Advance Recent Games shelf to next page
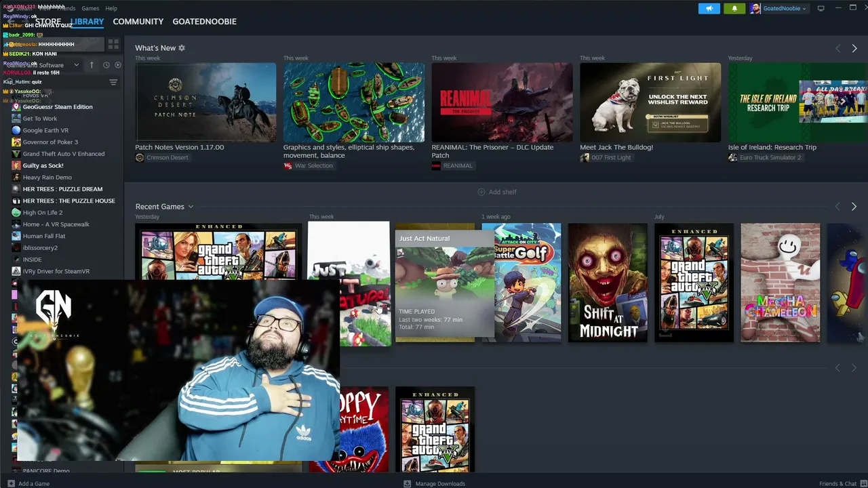 [854, 207]
